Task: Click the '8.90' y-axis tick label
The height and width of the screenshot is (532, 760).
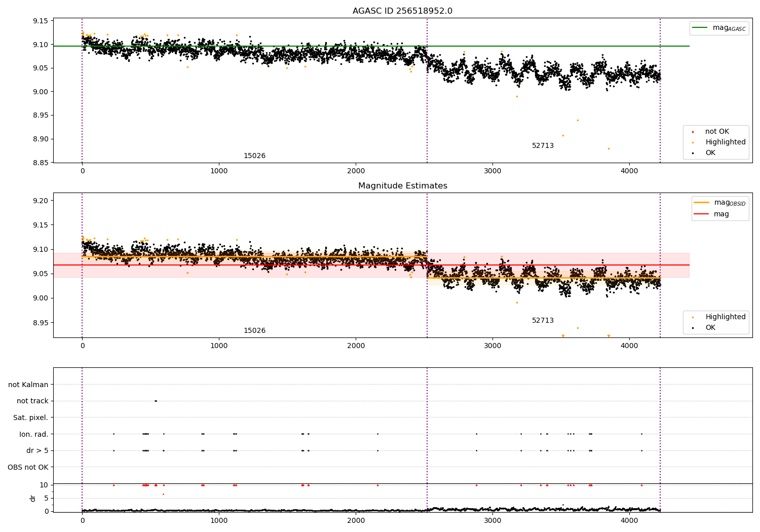Action: click(x=41, y=139)
